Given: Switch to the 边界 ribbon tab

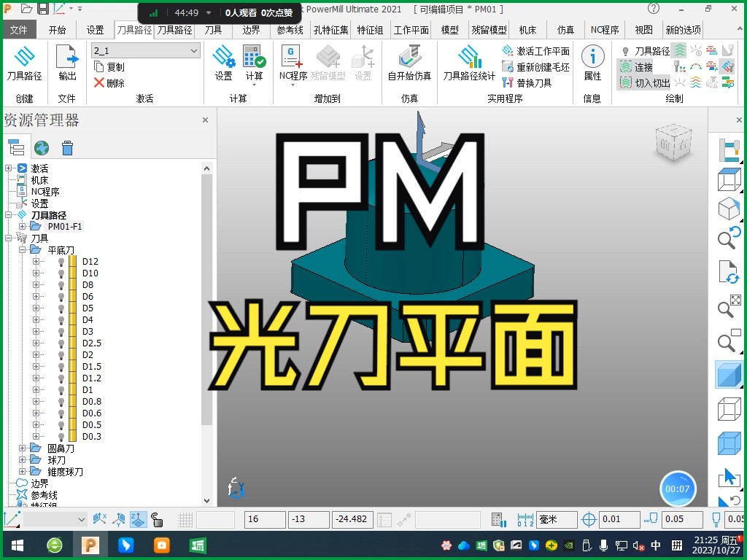Looking at the screenshot, I should [x=251, y=30].
